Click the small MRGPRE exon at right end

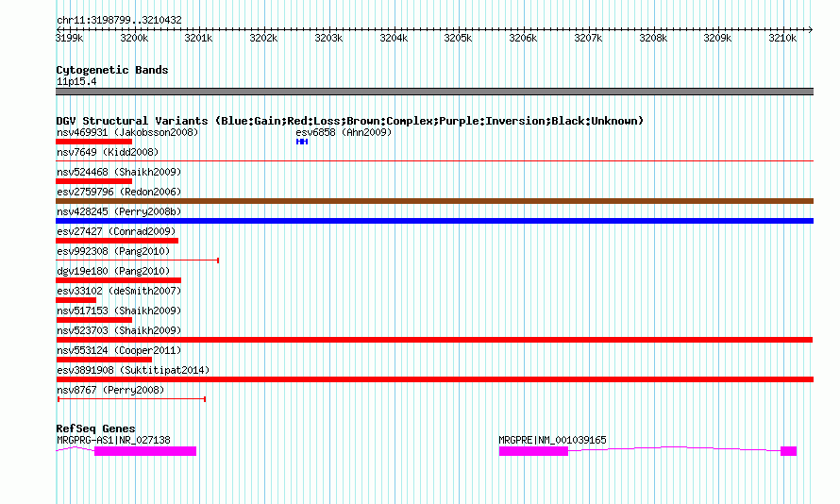coord(789,451)
